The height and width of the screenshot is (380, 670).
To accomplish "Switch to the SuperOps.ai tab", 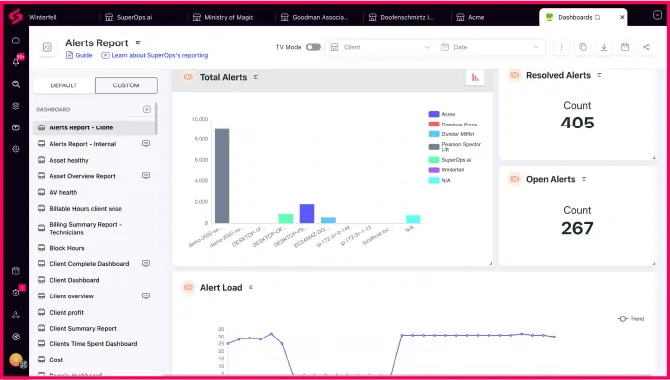I will pyautogui.click(x=129, y=18).
